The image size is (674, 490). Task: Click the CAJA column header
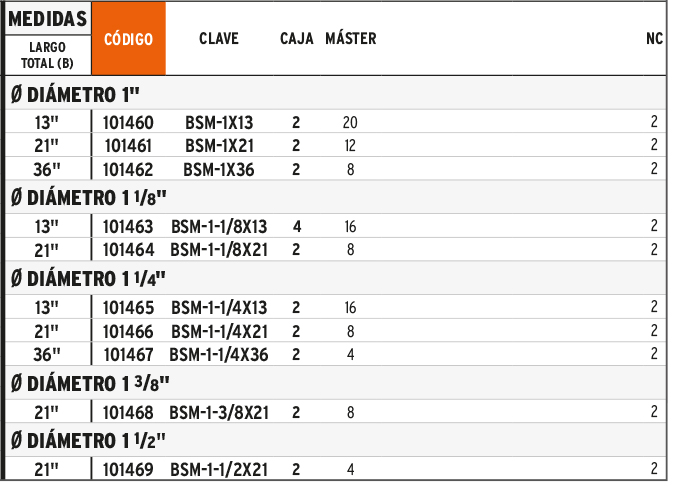point(297,39)
